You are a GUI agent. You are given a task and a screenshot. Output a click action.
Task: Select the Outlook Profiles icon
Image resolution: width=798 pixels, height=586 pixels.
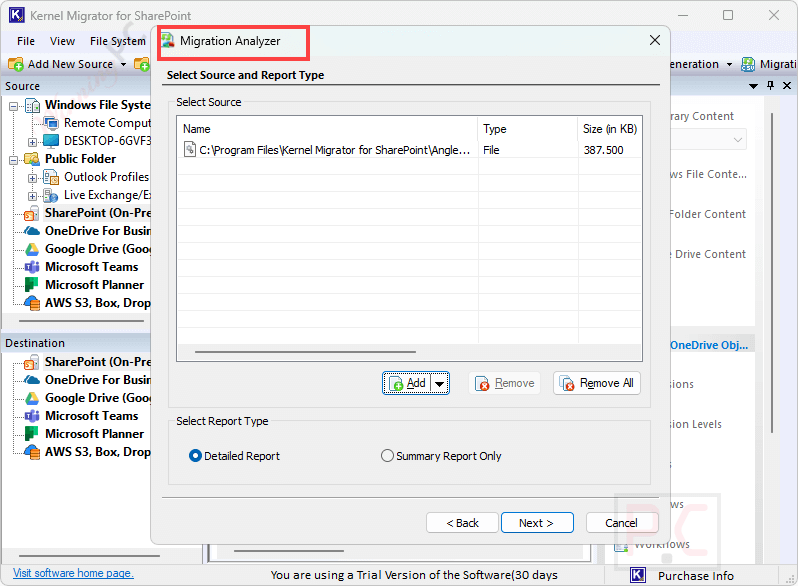point(51,177)
